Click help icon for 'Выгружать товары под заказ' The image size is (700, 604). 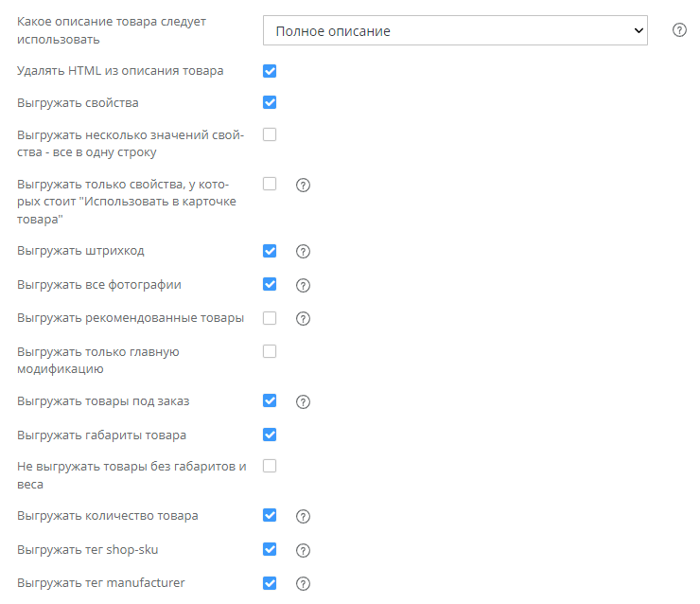(x=304, y=401)
